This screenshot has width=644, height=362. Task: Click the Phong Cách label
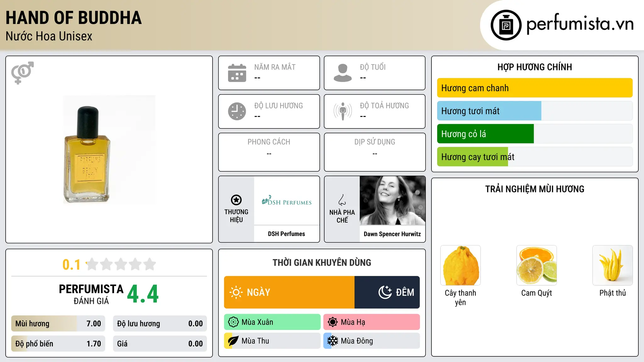coord(269,142)
